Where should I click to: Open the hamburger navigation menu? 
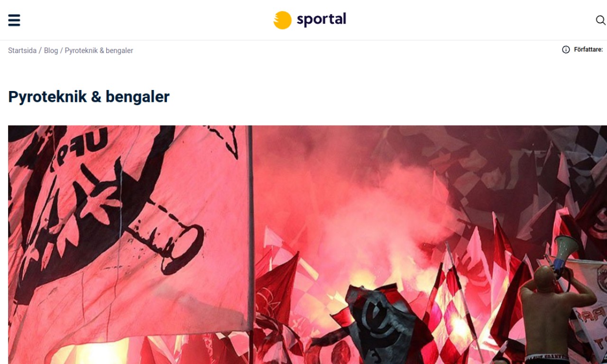pos(14,20)
